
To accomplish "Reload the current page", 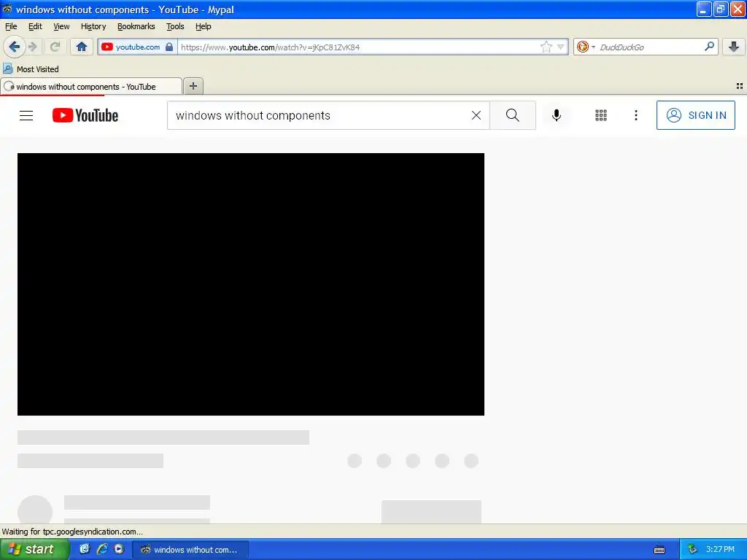I will 55,47.
